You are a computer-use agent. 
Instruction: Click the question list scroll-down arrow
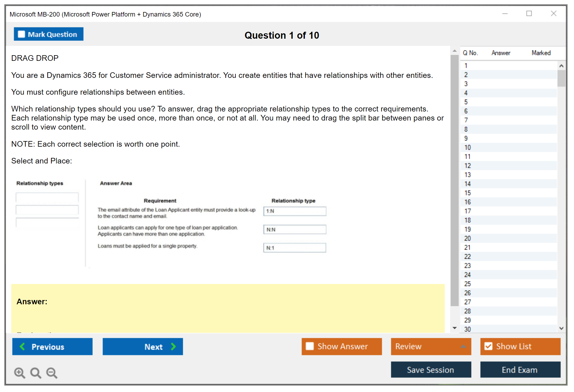[x=561, y=328]
